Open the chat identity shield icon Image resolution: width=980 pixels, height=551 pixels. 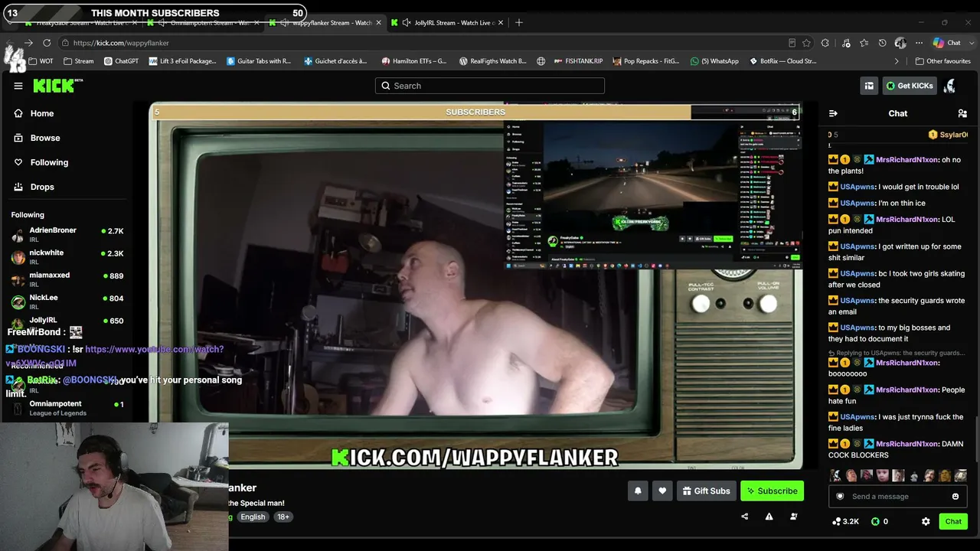click(x=840, y=497)
